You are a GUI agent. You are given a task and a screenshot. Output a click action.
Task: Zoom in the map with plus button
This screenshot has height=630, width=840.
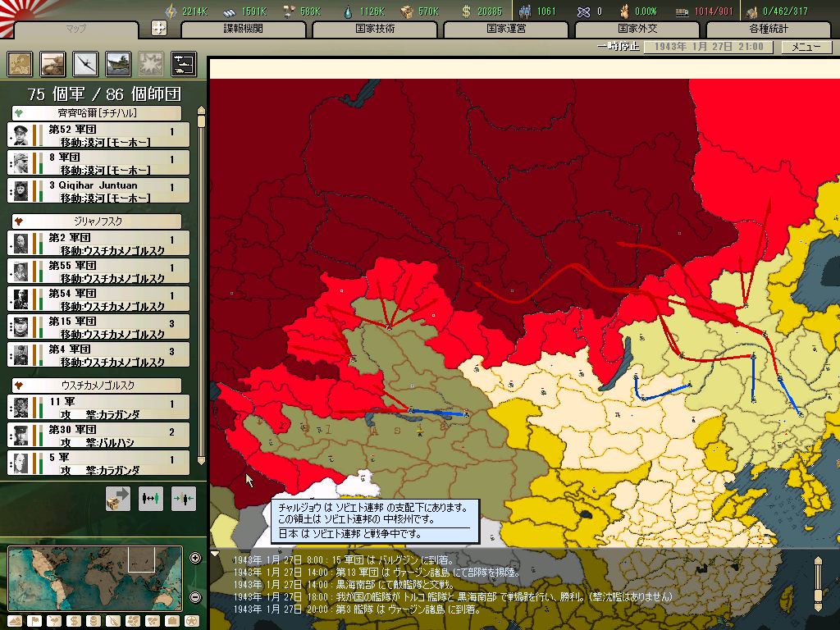(195, 558)
